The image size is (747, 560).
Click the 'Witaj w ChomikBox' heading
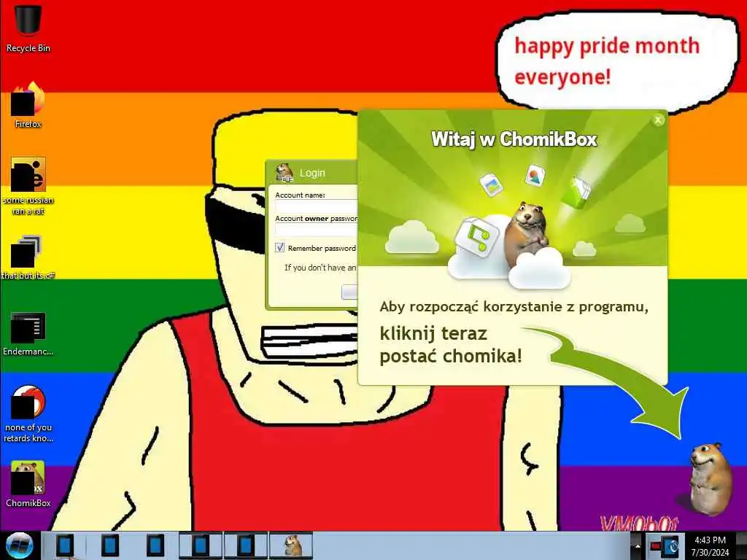514,139
